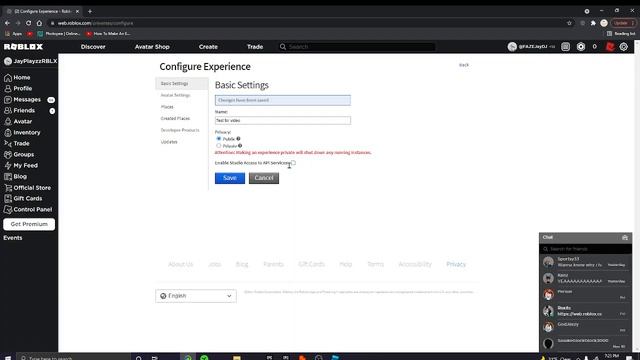Click the browser reload button
640x360 pixels.
pos(28,23)
